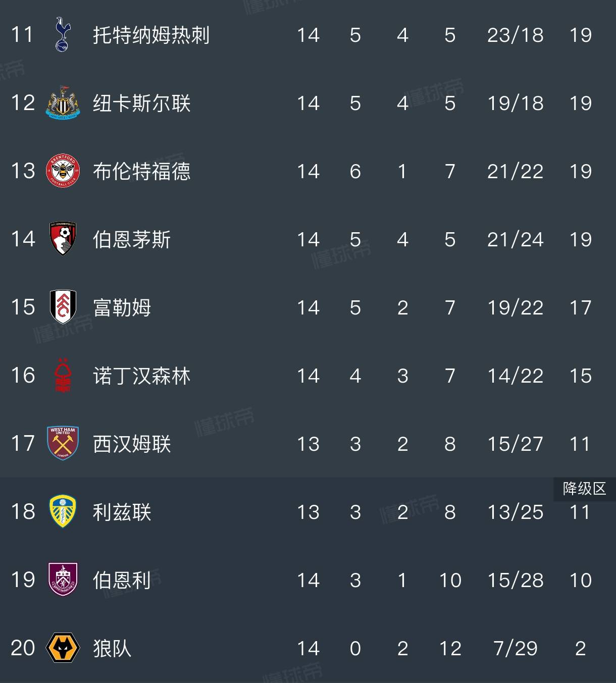Click the 降级区 relegation zone label
The height and width of the screenshot is (683, 616).
[x=584, y=489]
